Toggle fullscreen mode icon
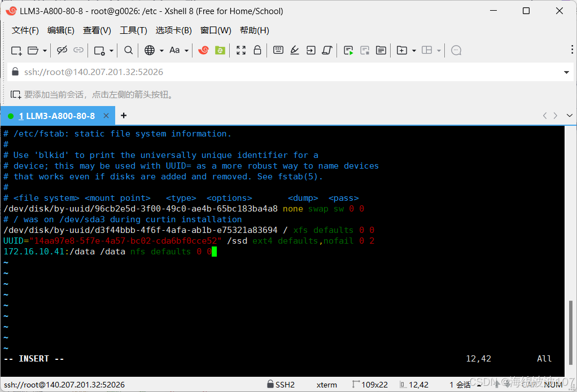This screenshot has height=392, width=577. click(241, 50)
